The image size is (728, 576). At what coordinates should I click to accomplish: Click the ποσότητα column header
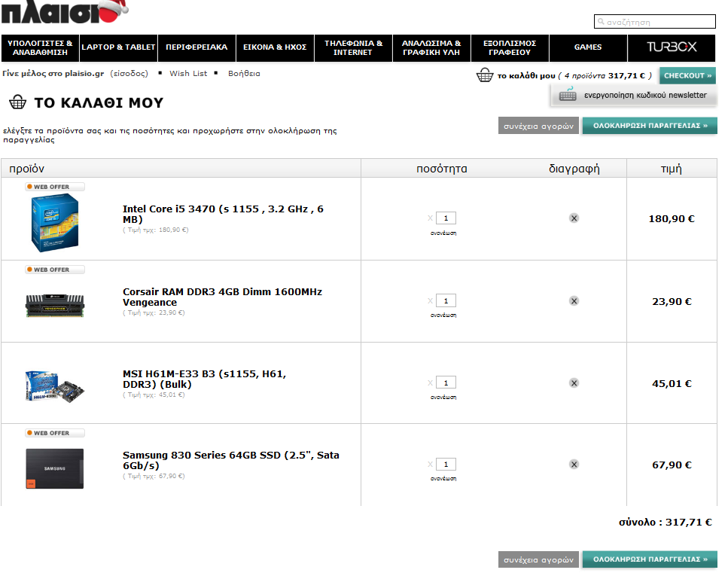tap(441, 169)
